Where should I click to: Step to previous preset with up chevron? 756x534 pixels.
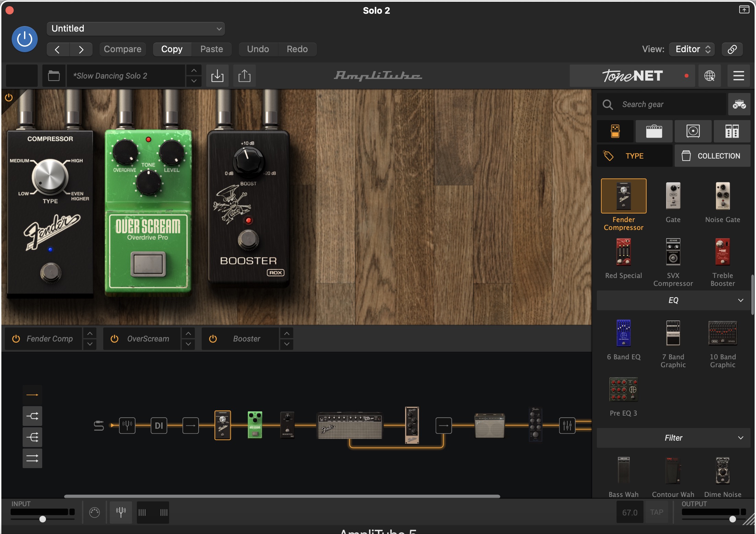[194, 71]
